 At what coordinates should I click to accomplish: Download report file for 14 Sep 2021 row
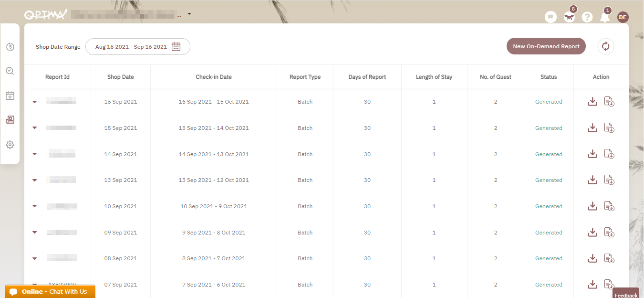coord(609,154)
